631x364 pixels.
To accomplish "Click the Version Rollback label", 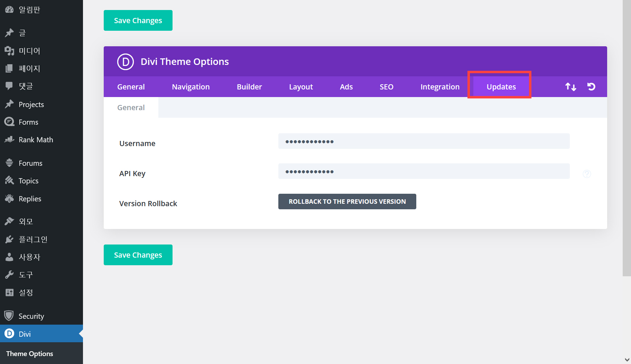I will [148, 203].
